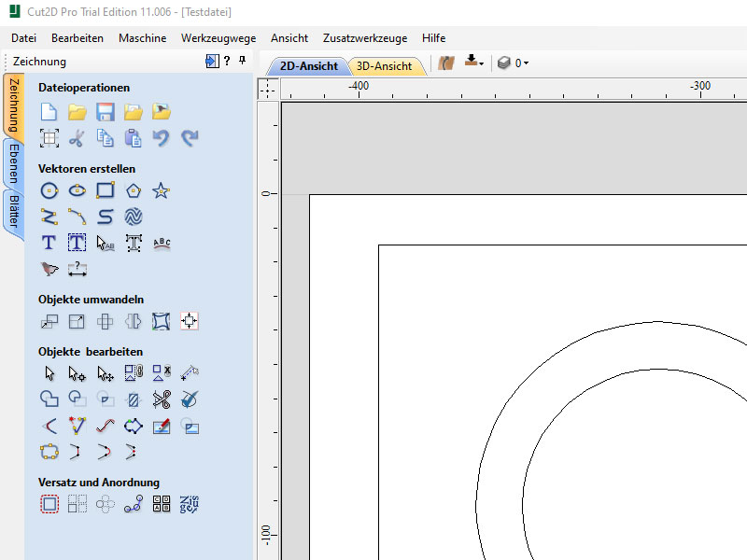
Task: Open the Copy Along Vectors tool
Action: pyautogui.click(x=134, y=504)
